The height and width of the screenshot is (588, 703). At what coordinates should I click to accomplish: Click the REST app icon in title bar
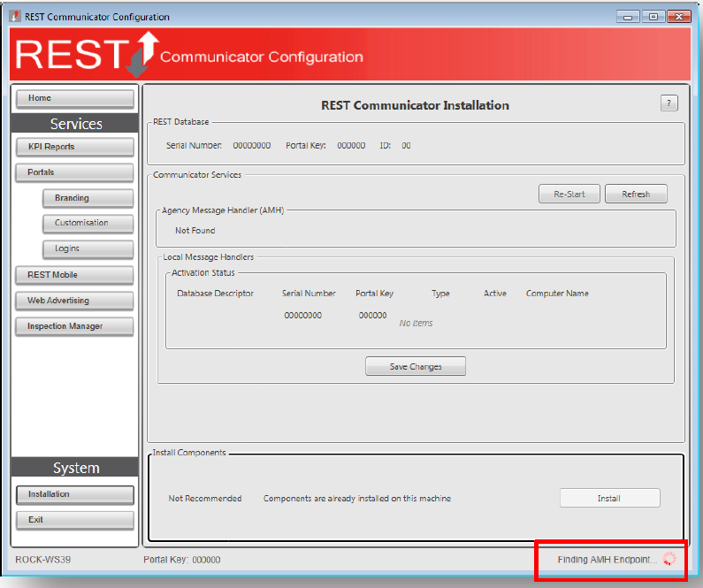pyautogui.click(x=15, y=17)
